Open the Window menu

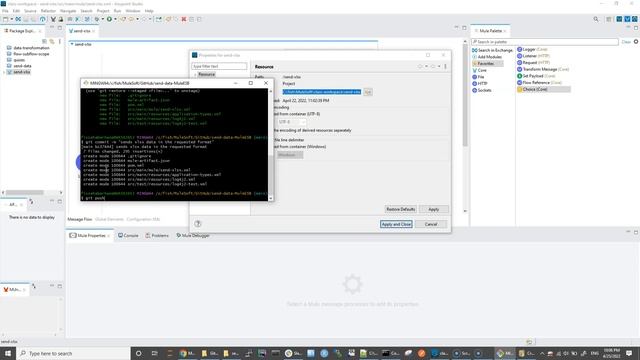pos(133,11)
